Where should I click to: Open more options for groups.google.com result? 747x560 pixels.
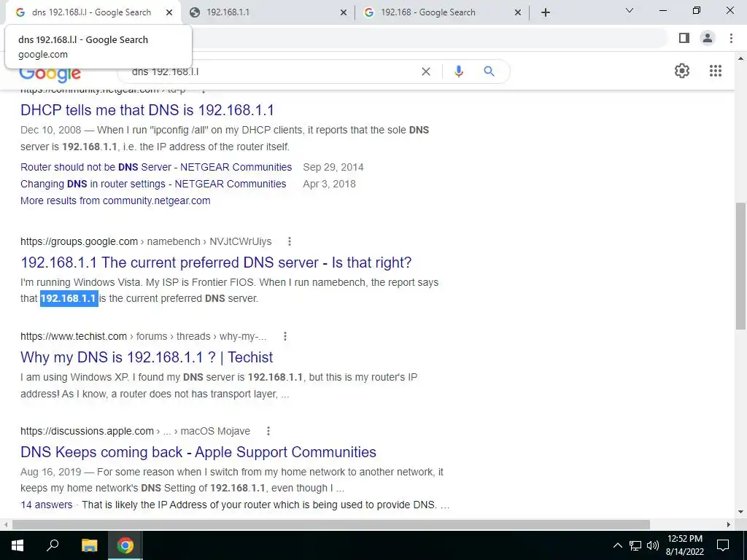[289, 241]
